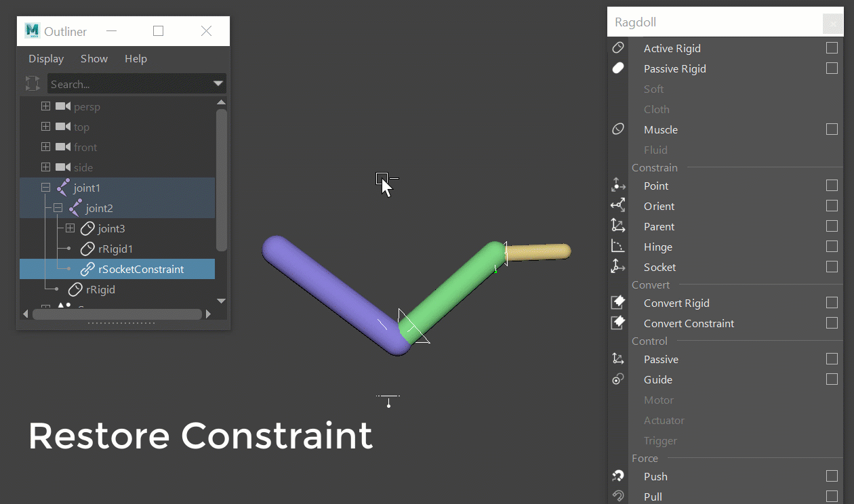Open the Display menu in Outliner

pos(46,59)
